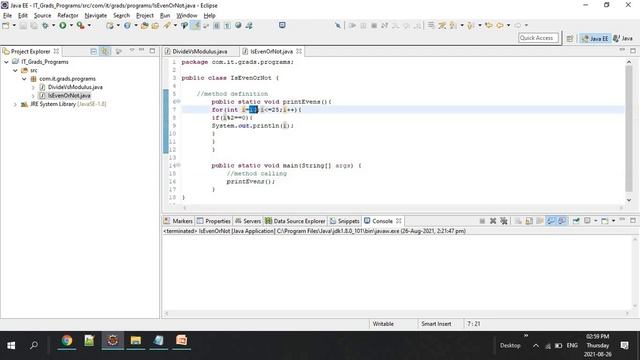
Task: Click the Run Last Tool external tools icon
Action: click(x=80, y=25)
